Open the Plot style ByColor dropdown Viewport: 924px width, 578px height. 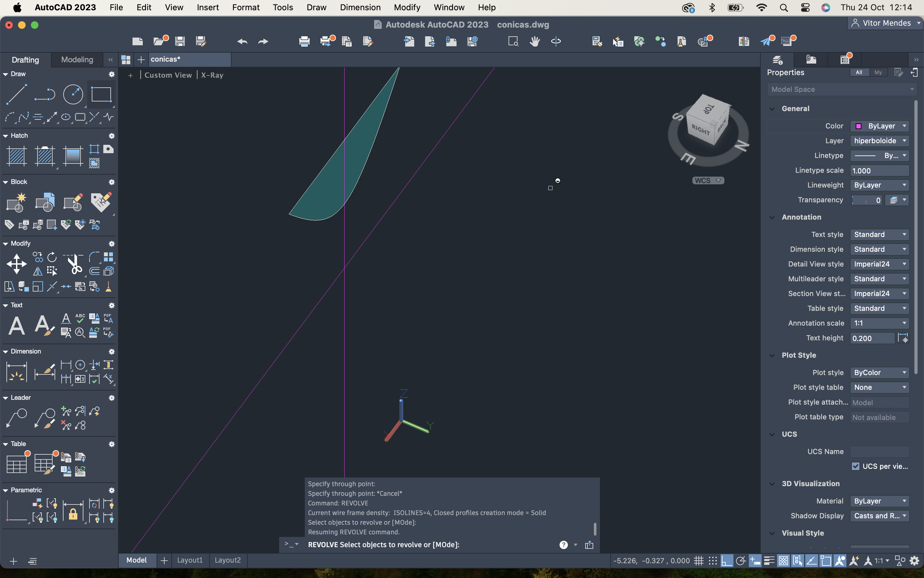(879, 372)
